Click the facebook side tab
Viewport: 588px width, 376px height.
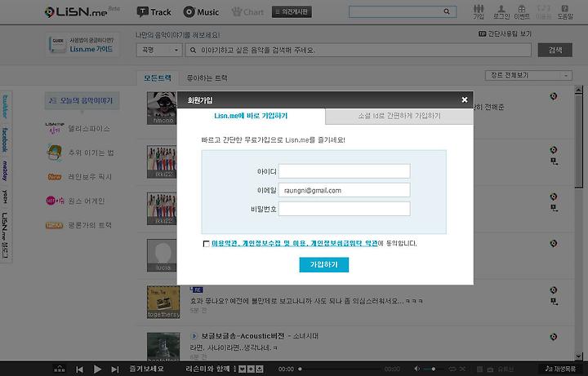5,139
